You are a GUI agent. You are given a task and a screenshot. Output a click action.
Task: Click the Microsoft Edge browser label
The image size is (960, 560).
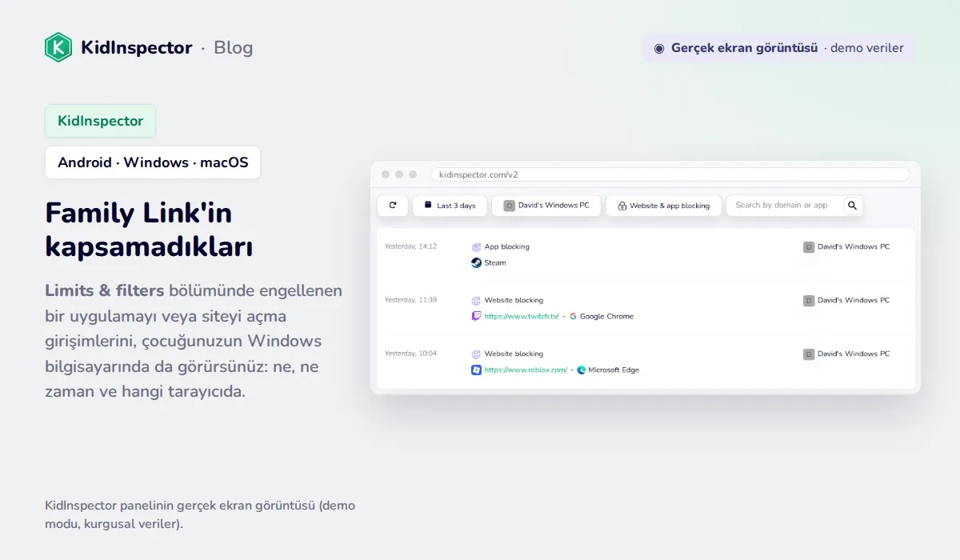click(614, 370)
